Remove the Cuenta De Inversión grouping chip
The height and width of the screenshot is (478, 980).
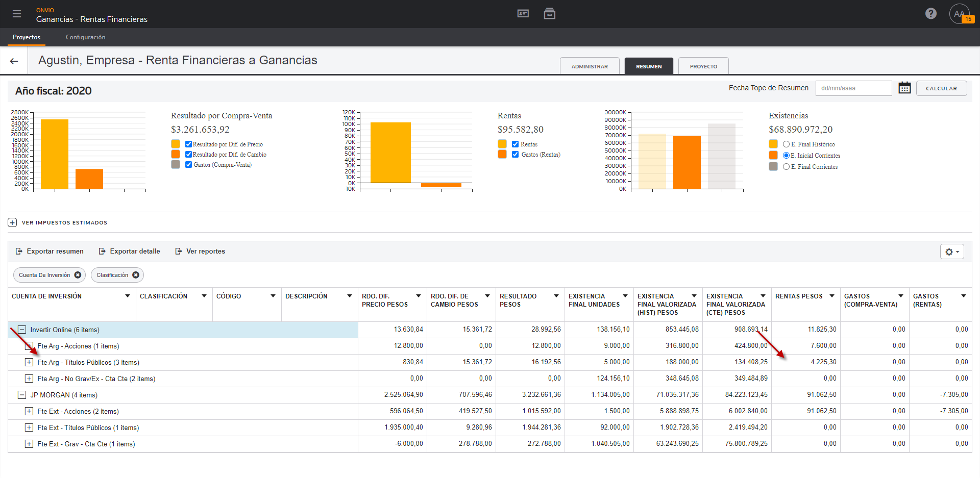pyautogui.click(x=78, y=275)
